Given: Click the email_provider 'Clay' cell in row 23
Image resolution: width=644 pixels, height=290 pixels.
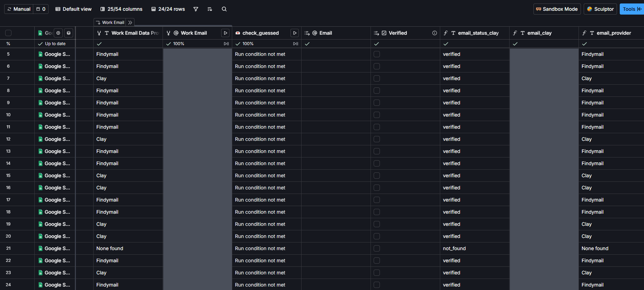Looking at the screenshot, I should pyautogui.click(x=611, y=273).
